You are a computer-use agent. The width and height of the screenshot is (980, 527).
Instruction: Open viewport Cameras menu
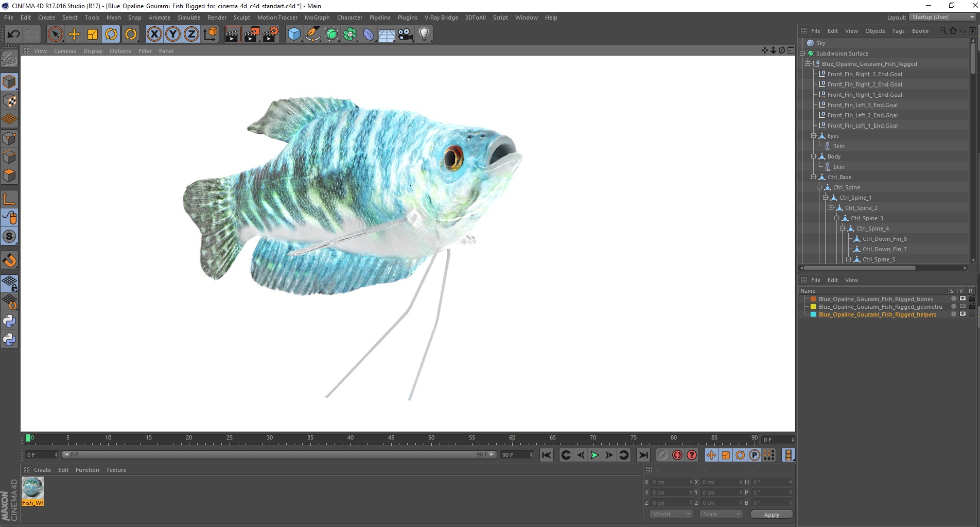65,51
